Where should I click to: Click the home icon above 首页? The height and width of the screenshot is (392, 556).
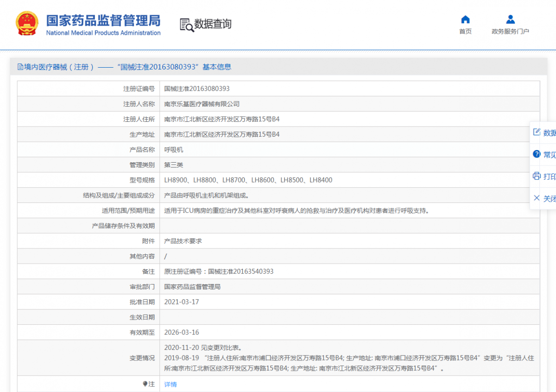(x=465, y=19)
